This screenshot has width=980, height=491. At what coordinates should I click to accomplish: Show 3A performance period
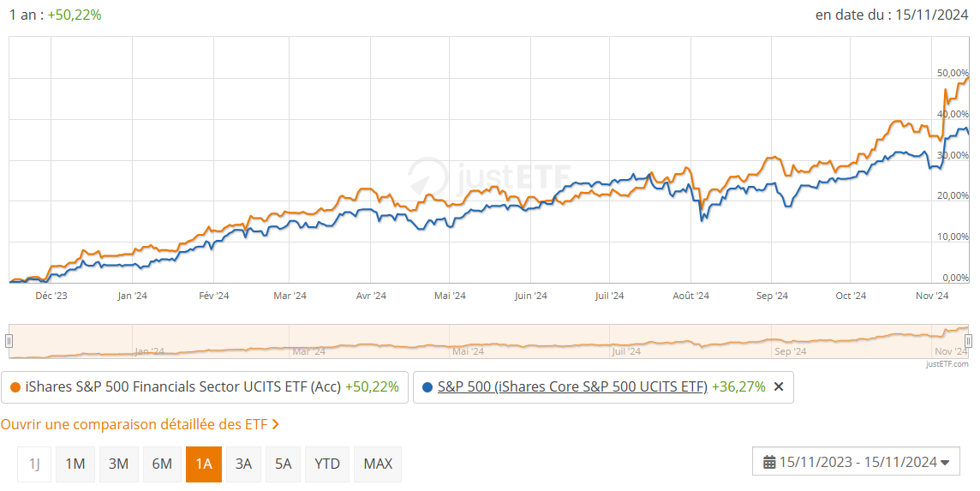(x=243, y=464)
